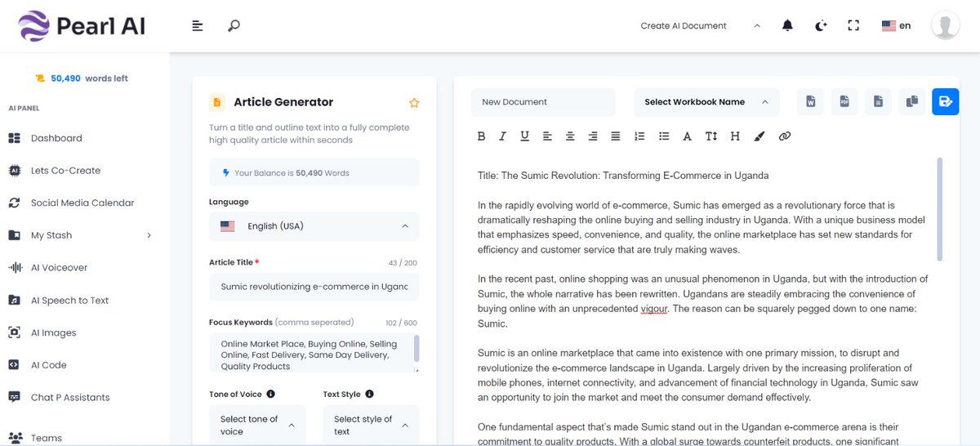
Task: Toggle the sidebar menu icon
Action: [198, 26]
